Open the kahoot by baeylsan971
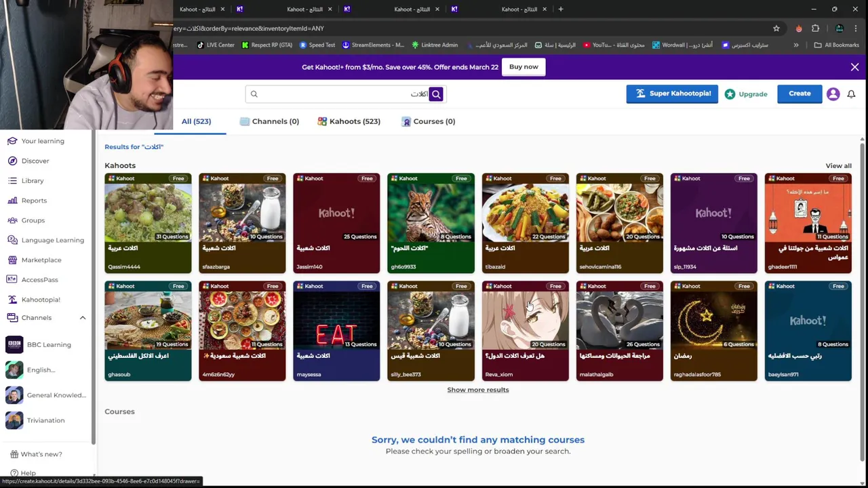The height and width of the screenshot is (488, 868). click(x=808, y=331)
